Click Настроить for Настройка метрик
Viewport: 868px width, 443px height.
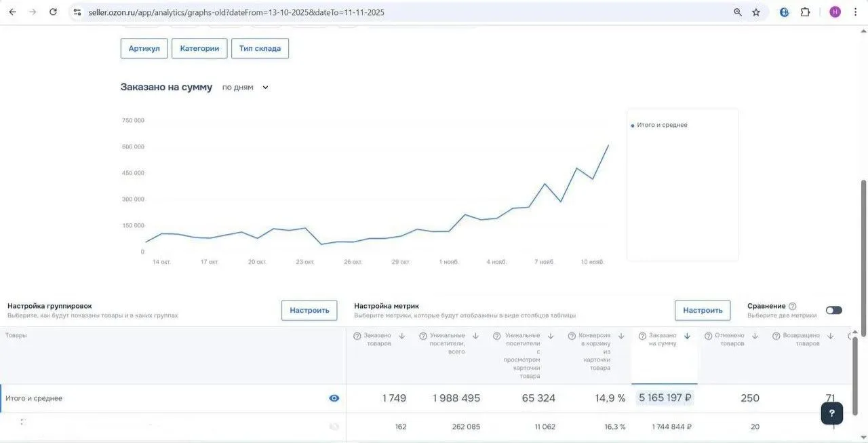click(x=703, y=310)
